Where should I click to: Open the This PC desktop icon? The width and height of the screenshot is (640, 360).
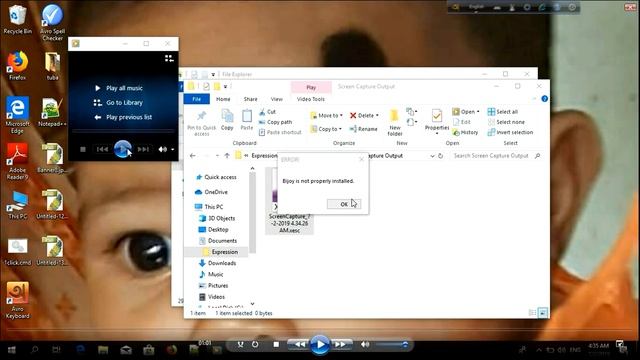point(18,205)
